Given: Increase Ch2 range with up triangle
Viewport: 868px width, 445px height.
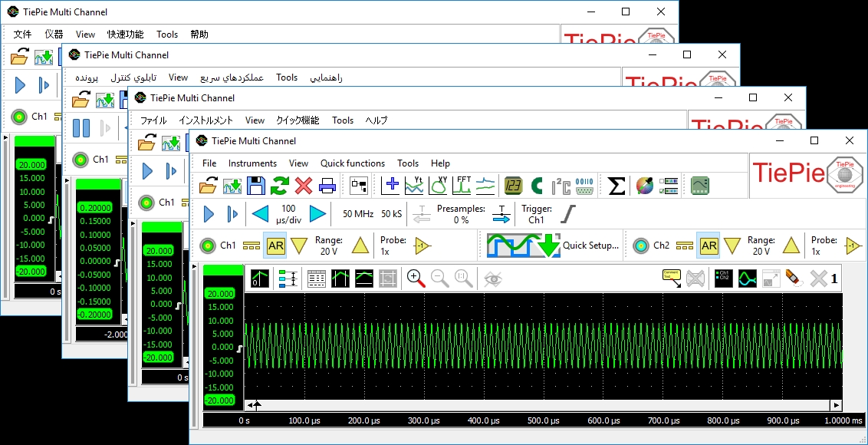Looking at the screenshot, I should click(791, 246).
